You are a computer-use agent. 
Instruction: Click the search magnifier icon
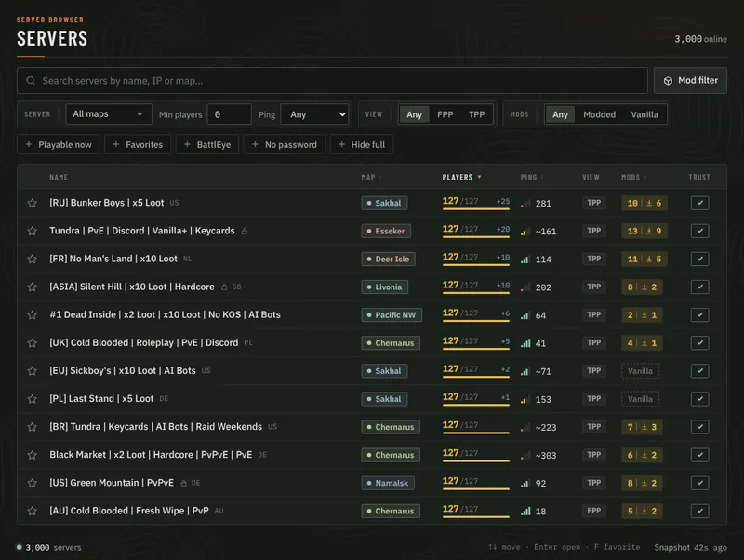(x=31, y=81)
